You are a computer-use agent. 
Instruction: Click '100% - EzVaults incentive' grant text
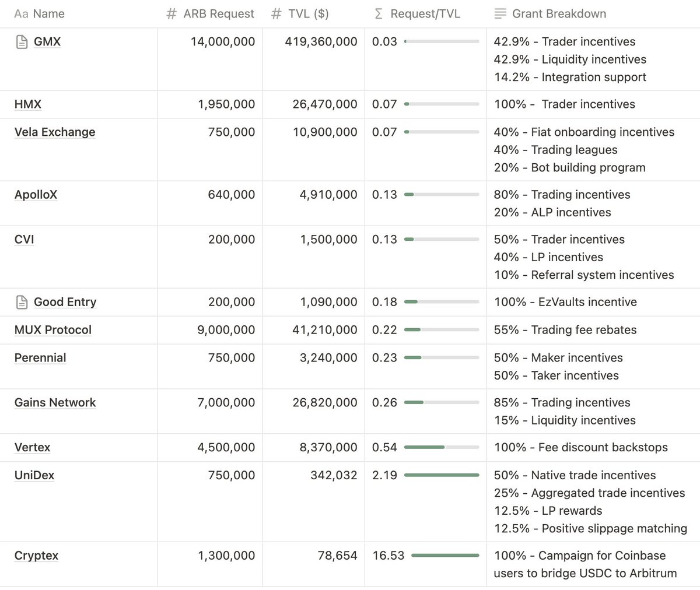pyautogui.click(x=565, y=302)
